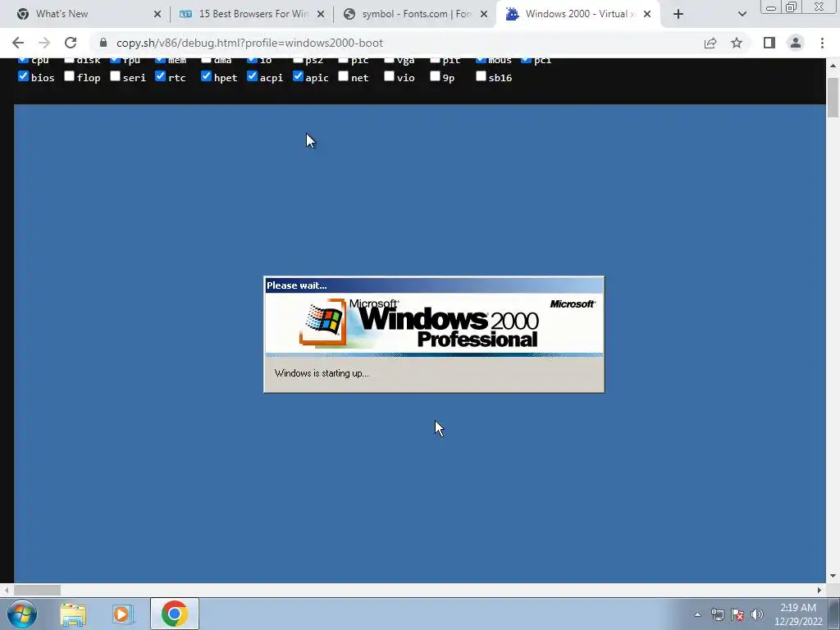Open the network icon in the system tray
Image resolution: width=840 pixels, height=630 pixels.
pos(717,614)
